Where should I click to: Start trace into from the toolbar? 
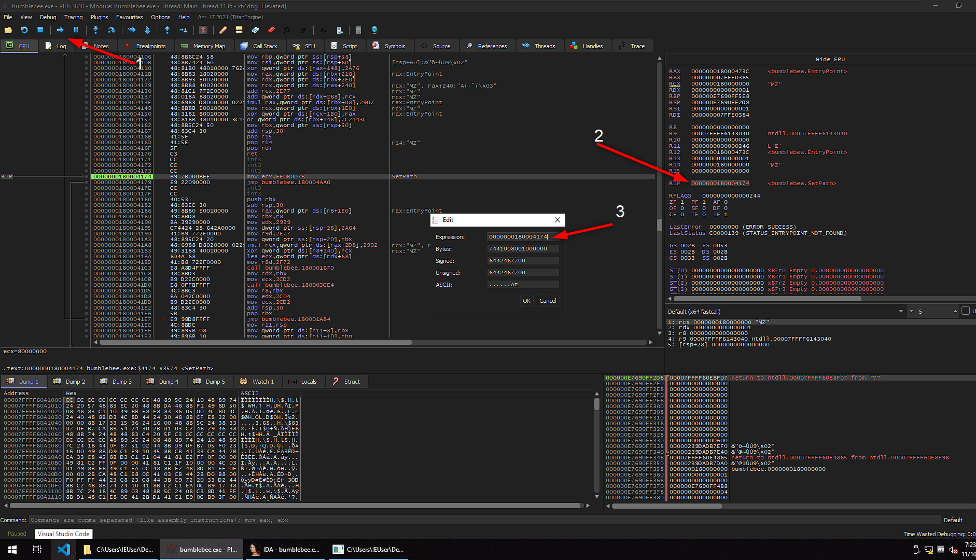(131, 30)
